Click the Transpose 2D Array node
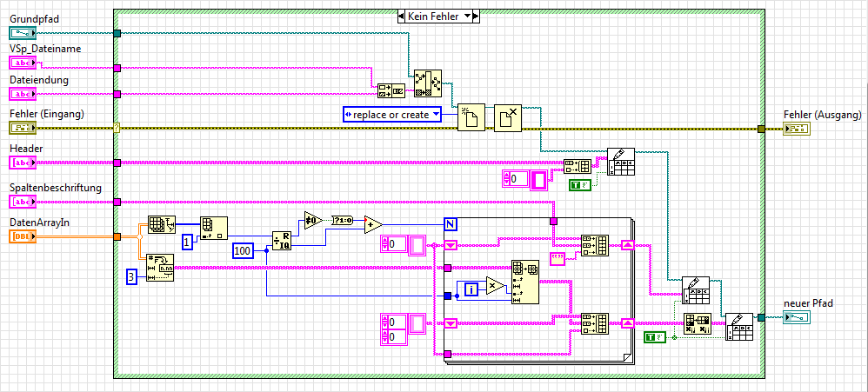Screen dimensions: 868x392 (697, 323)
